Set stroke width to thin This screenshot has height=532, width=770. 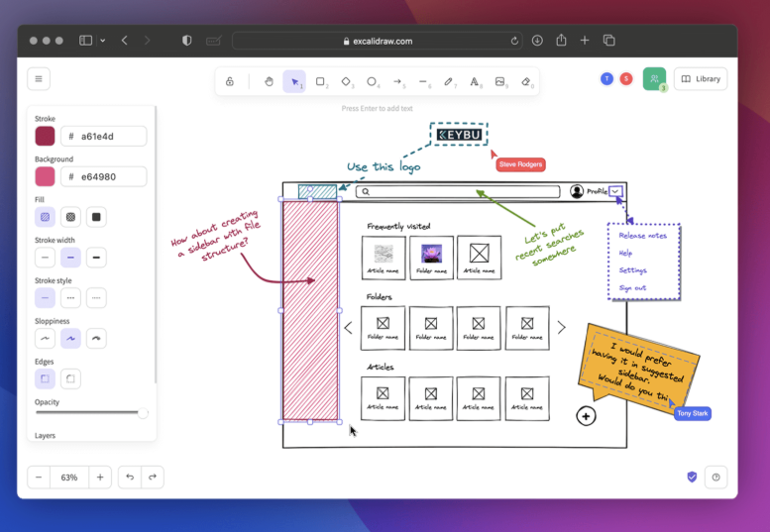[x=45, y=258]
